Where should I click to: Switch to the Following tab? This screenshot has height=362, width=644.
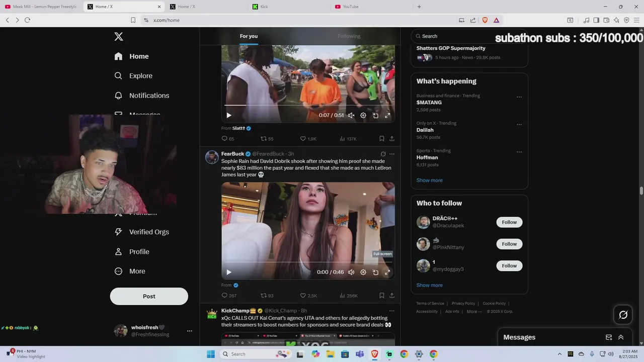tap(349, 36)
